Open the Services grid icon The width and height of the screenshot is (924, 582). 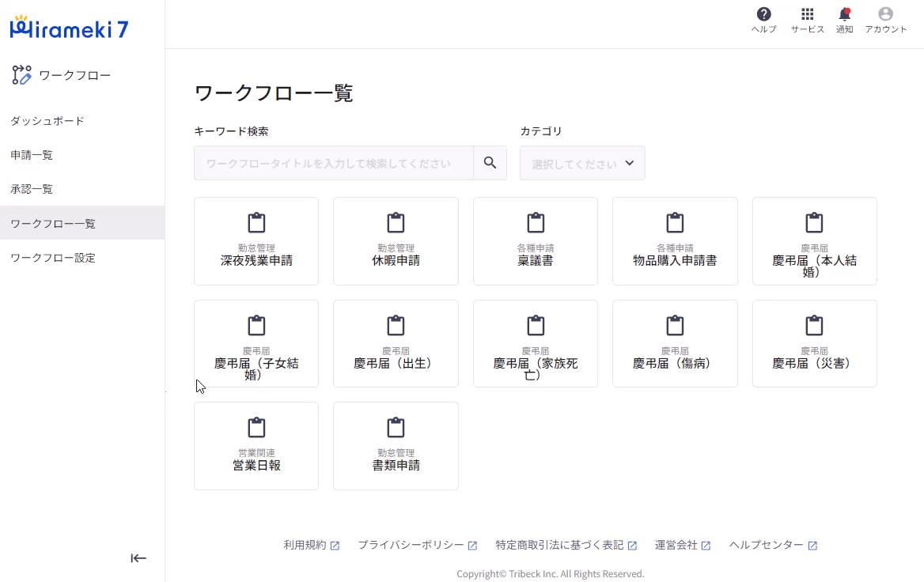[x=808, y=14]
